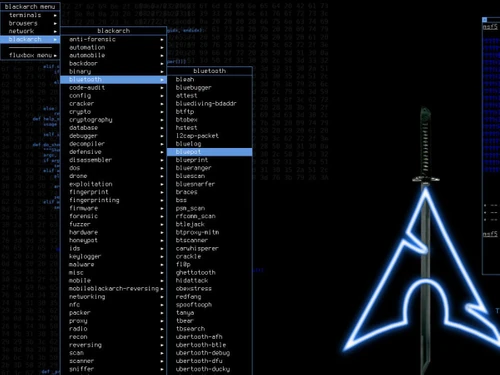Screen dimensions: 500x375
Task: Expand the code-audit category
Action: coord(113,87)
